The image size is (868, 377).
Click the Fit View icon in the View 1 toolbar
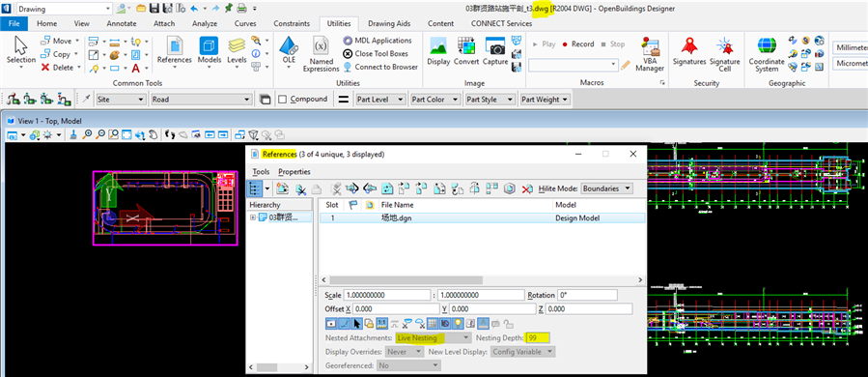tap(126, 134)
